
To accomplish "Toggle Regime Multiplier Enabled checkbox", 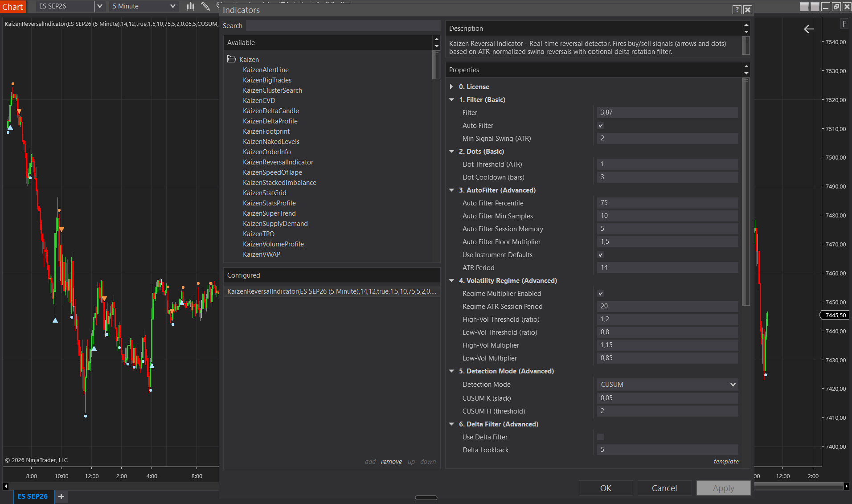I will pyautogui.click(x=601, y=294).
